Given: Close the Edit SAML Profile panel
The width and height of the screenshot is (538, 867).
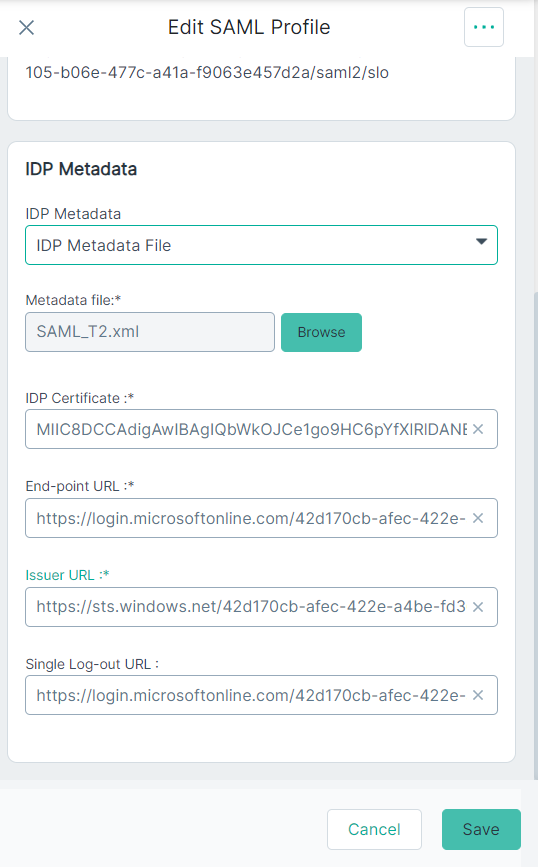Looking at the screenshot, I should [27, 27].
